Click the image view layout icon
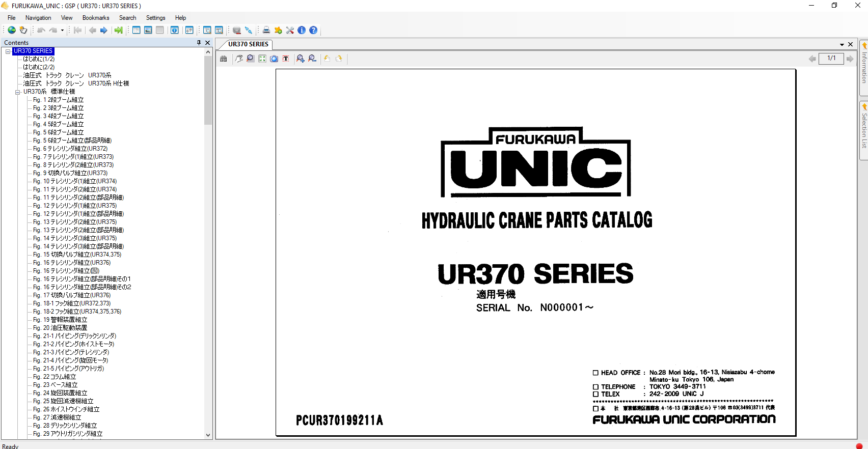868x449 pixels. 148,31
